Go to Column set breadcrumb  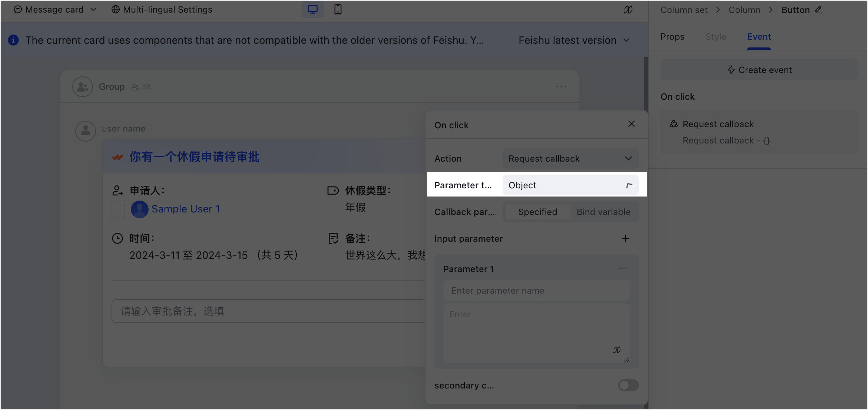pyautogui.click(x=684, y=10)
